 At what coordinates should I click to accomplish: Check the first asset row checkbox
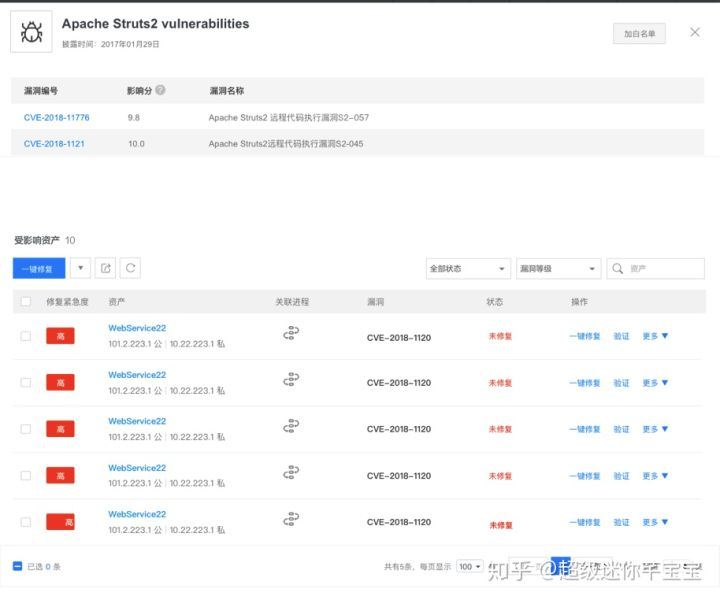click(x=26, y=336)
